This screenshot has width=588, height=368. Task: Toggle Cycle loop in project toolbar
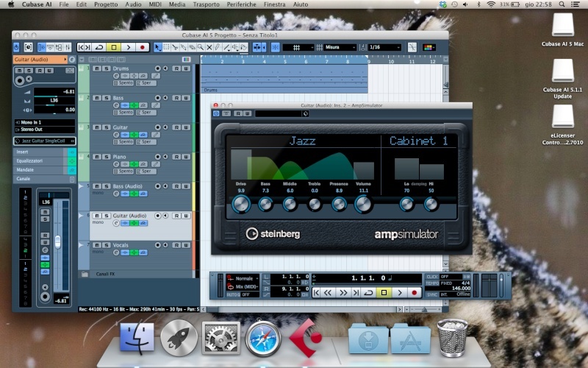(x=99, y=47)
